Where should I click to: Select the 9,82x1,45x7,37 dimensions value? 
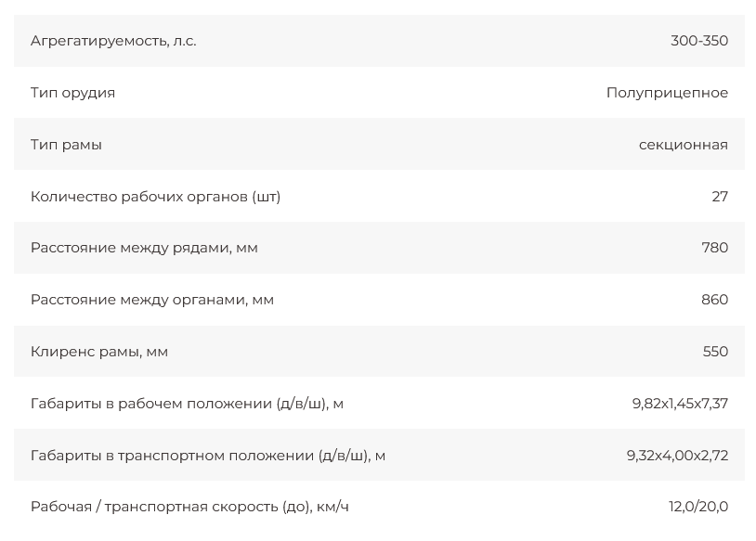pos(680,404)
